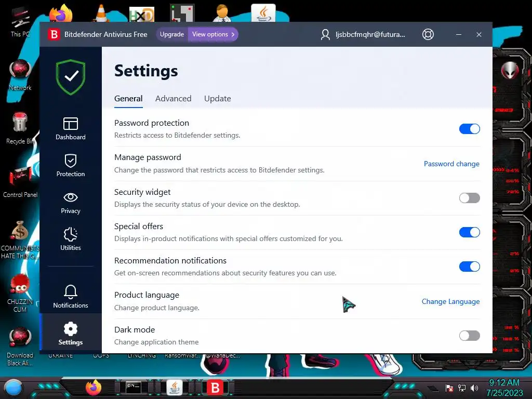Click the Alienware head gadget icon
532x399 pixels.
510,71
